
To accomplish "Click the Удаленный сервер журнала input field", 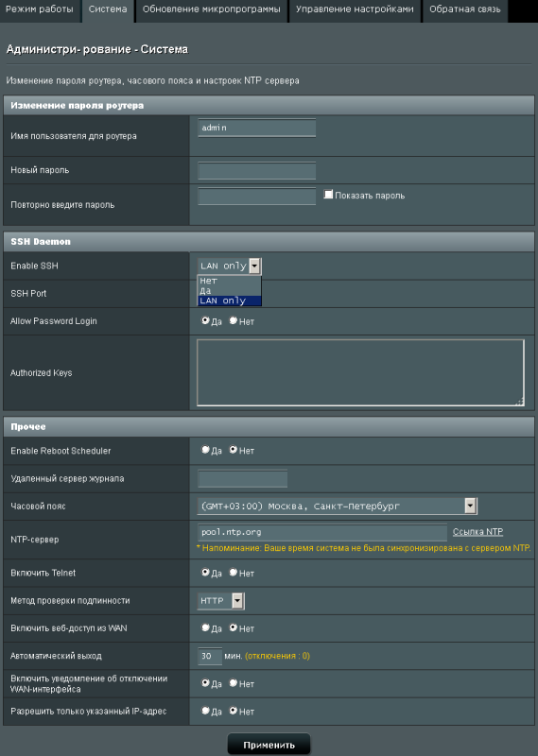I will tap(243, 479).
